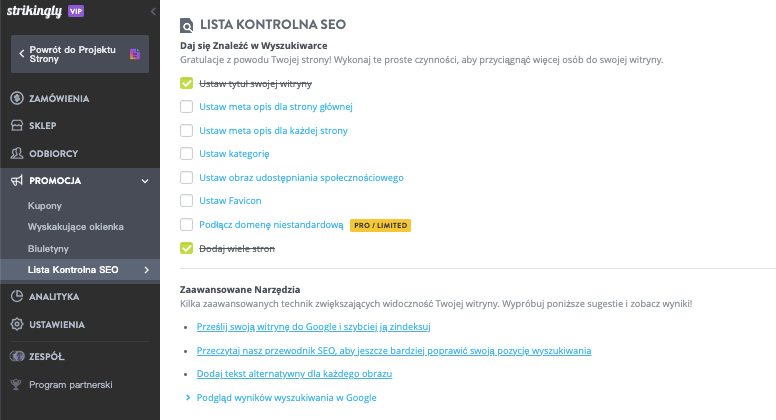Viewport: 776px width, 420px height.
Task: Click the Program partnerski trophy icon
Action: click(17, 384)
